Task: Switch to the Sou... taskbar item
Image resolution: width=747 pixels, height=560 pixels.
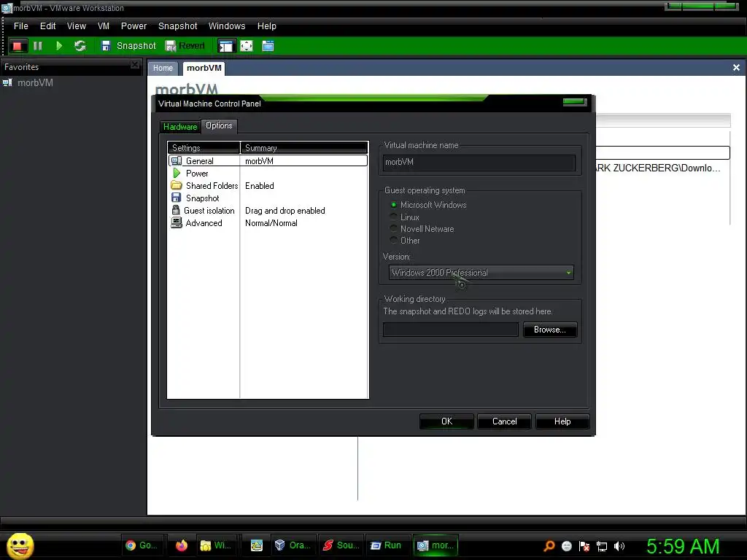Action: (x=341, y=545)
